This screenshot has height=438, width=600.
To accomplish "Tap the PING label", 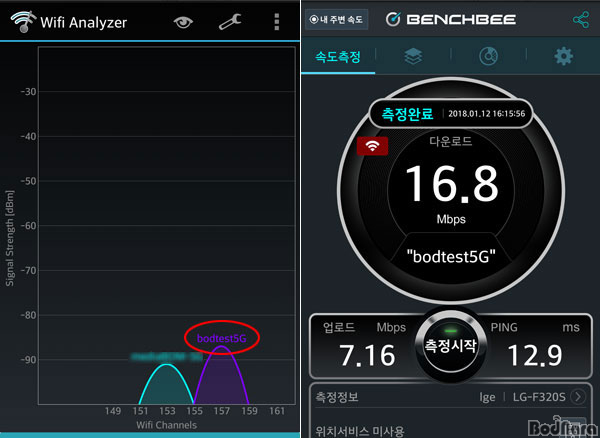I will click(504, 327).
